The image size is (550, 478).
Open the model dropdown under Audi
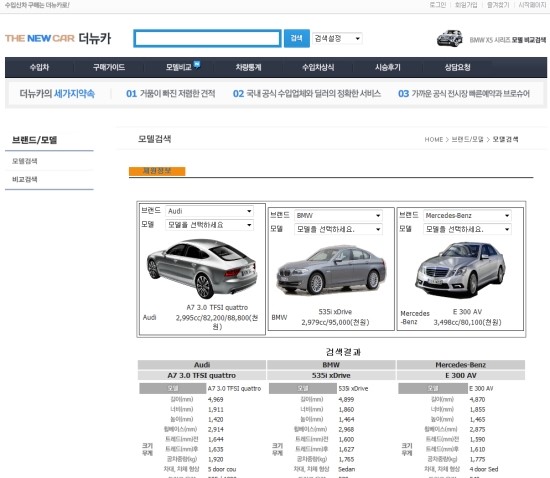(209, 225)
